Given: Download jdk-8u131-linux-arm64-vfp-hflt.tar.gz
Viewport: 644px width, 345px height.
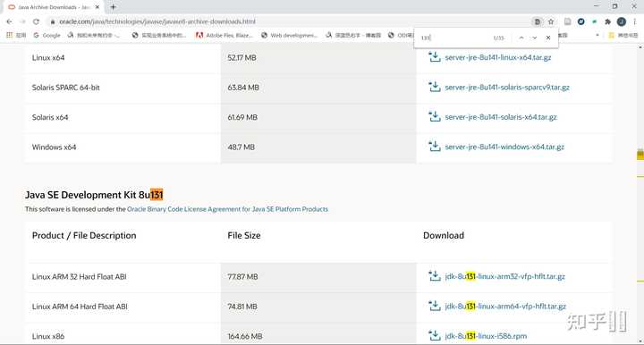Looking at the screenshot, I should click(505, 307).
